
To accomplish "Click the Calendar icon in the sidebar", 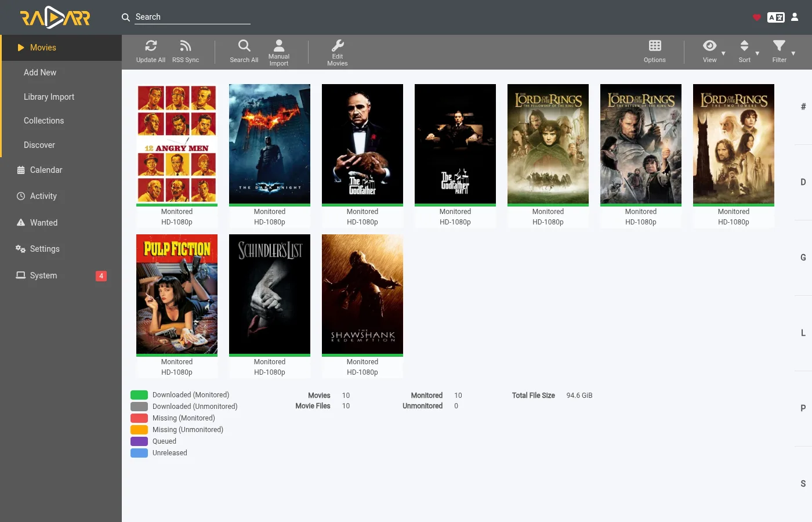I will [x=21, y=170].
